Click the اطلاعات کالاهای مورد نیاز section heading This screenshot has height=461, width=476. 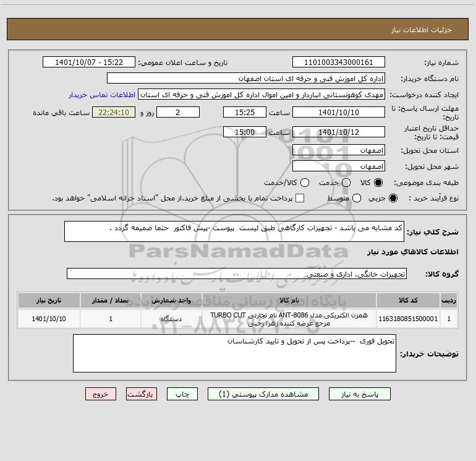pos(412,252)
